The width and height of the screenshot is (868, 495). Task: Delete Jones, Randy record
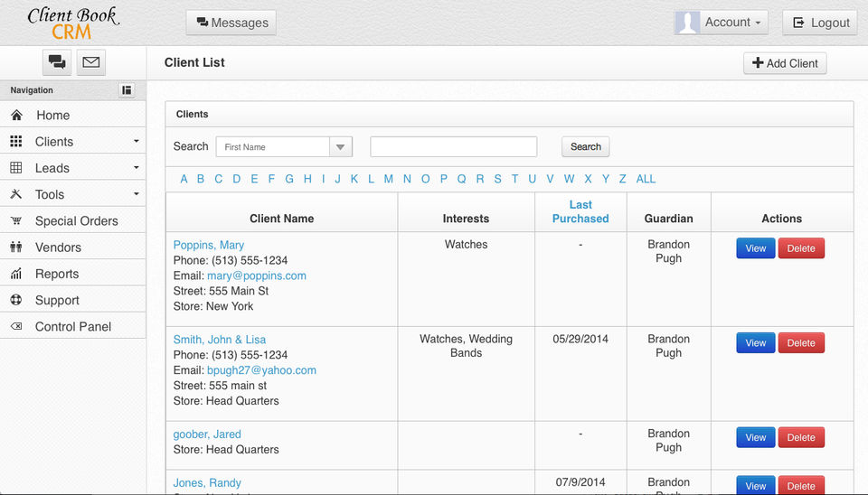(801, 485)
